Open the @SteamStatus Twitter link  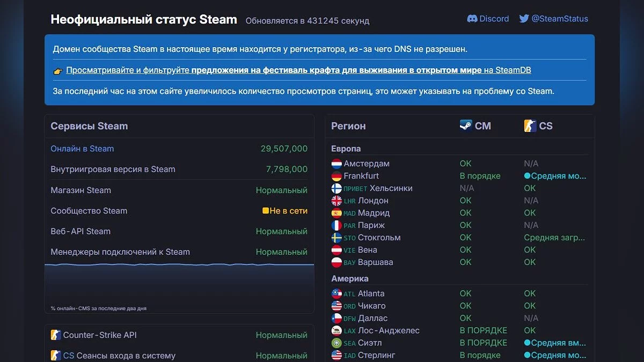560,19
